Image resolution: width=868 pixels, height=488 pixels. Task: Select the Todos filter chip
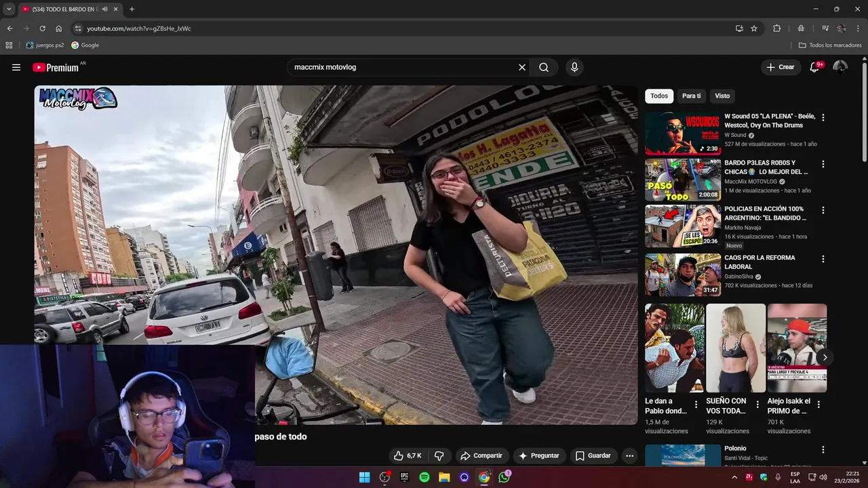(x=659, y=96)
